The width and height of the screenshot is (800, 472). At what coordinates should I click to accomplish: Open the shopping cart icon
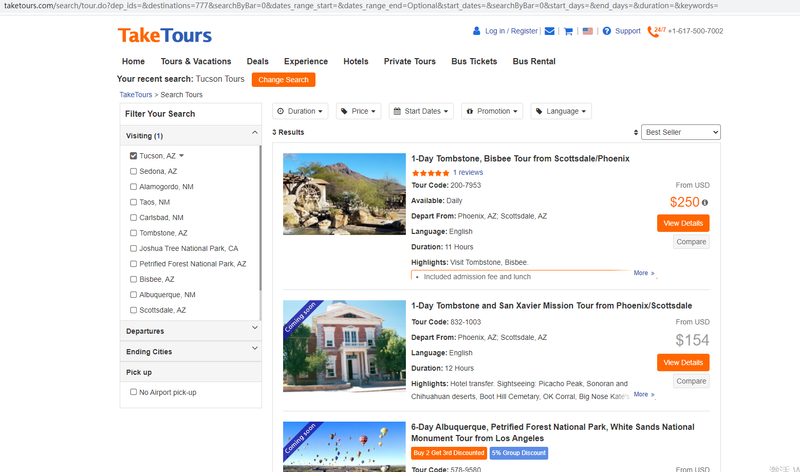coord(568,31)
